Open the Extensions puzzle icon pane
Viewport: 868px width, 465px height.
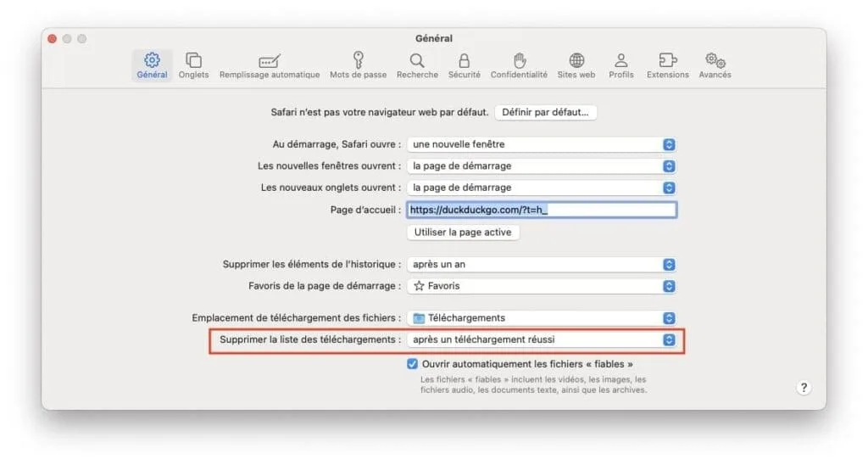coord(668,65)
